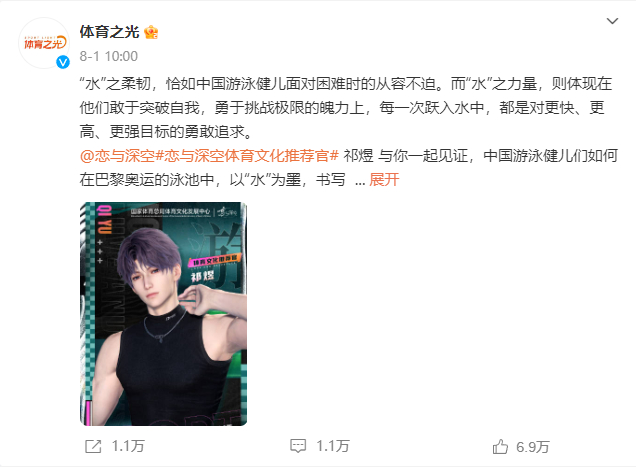636x467 pixels.
Task: Click the QI YU vertical text on poster
Action: 104,220
